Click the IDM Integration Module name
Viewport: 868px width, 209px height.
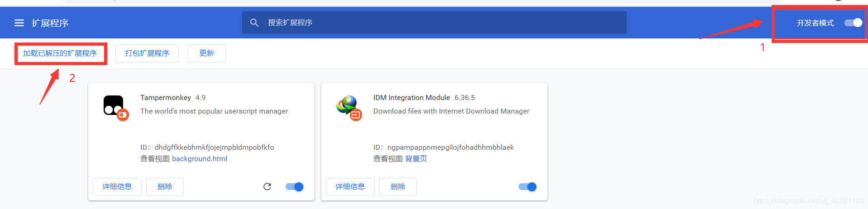[x=412, y=98]
